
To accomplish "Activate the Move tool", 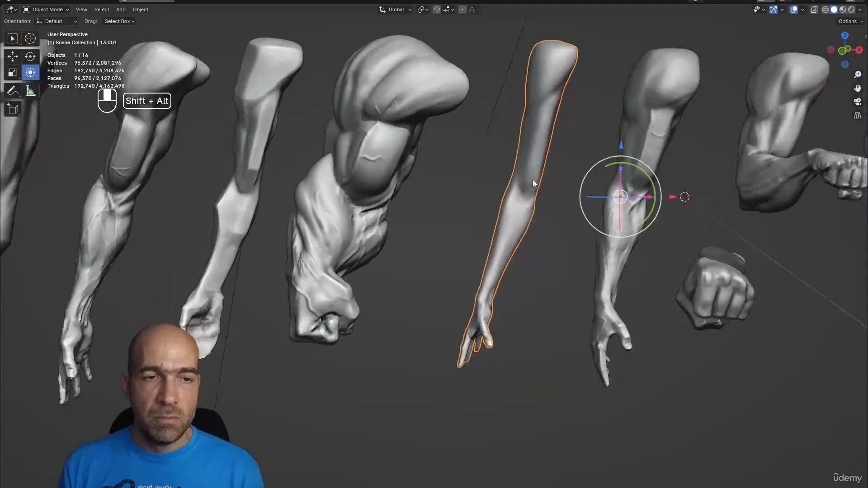I will click(x=13, y=56).
